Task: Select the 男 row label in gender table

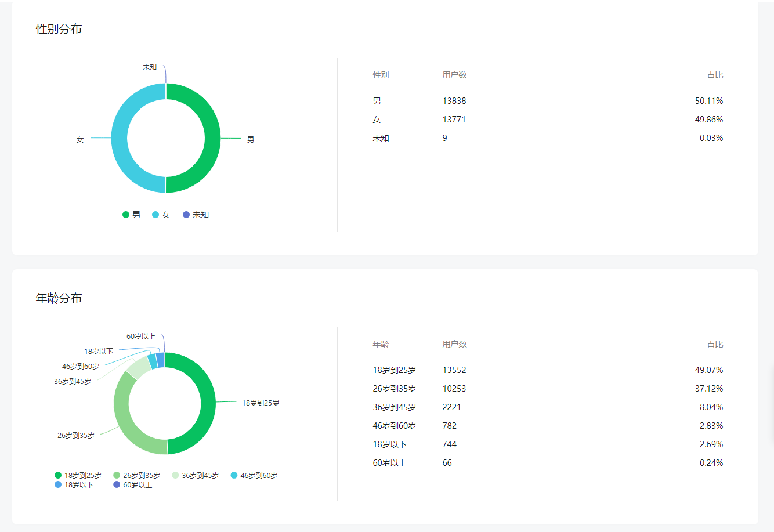Action: [377, 101]
